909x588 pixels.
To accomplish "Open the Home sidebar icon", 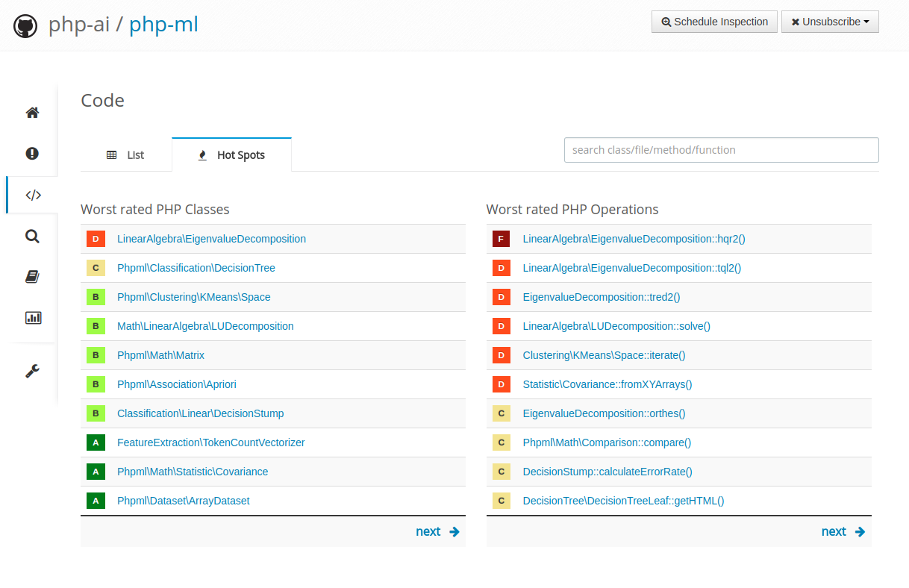I will (x=32, y=113).
